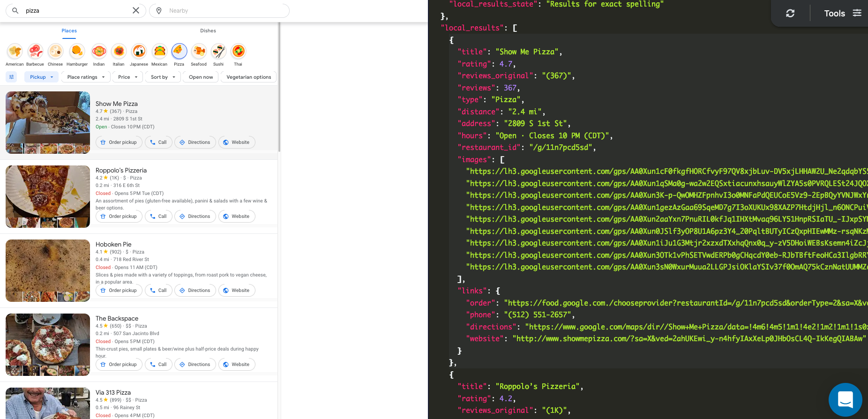Open the Roppolo's Pizzeria main photo
This screenshot has height=419, width=868.
(x=48, y=191)
